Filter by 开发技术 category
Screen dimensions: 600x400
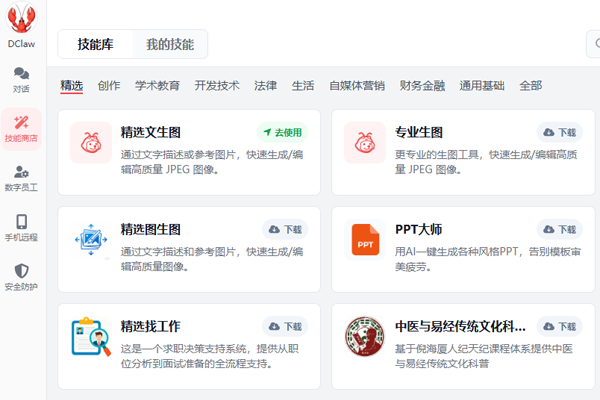point(217,85)
